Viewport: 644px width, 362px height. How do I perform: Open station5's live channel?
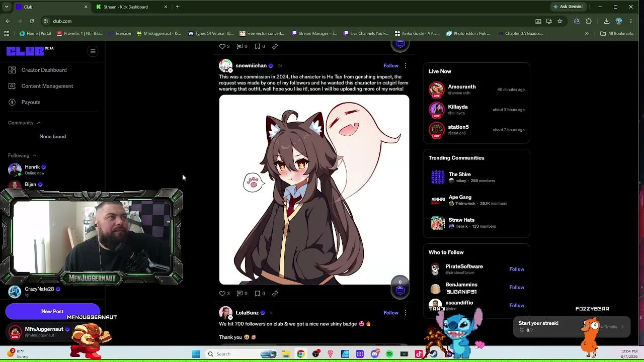coord(476,130)
